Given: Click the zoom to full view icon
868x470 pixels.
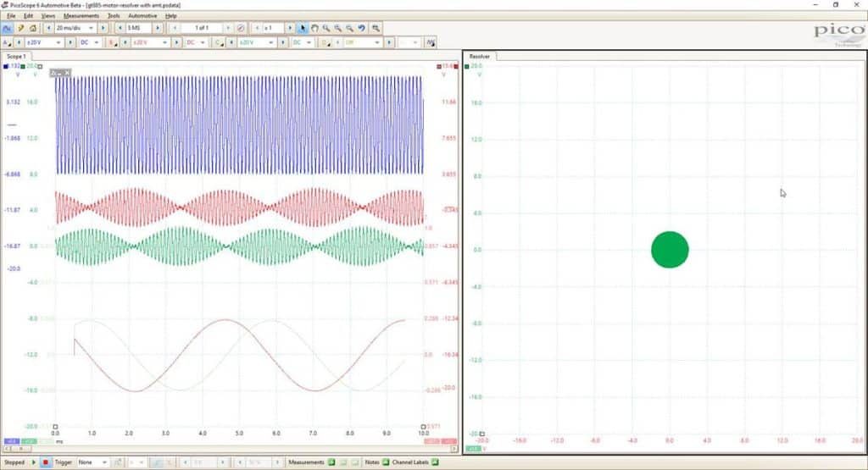Looking at the screenshot, I should pyautogui.click(x=376, y=28).
